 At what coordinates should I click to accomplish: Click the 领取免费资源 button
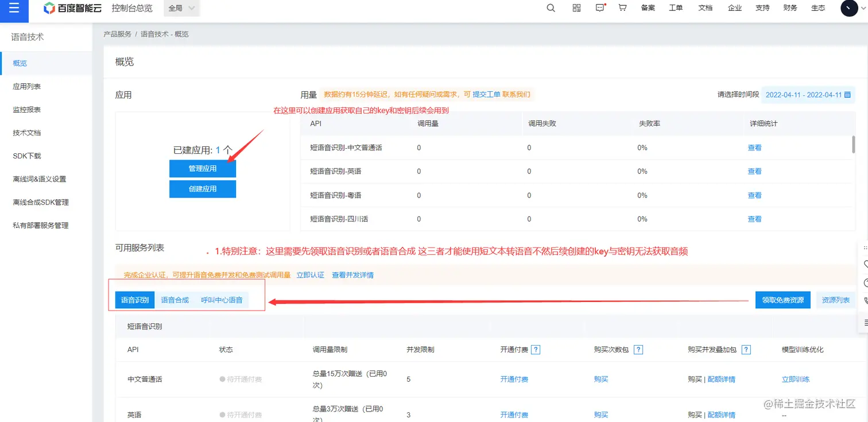click(x=783, y=300)
